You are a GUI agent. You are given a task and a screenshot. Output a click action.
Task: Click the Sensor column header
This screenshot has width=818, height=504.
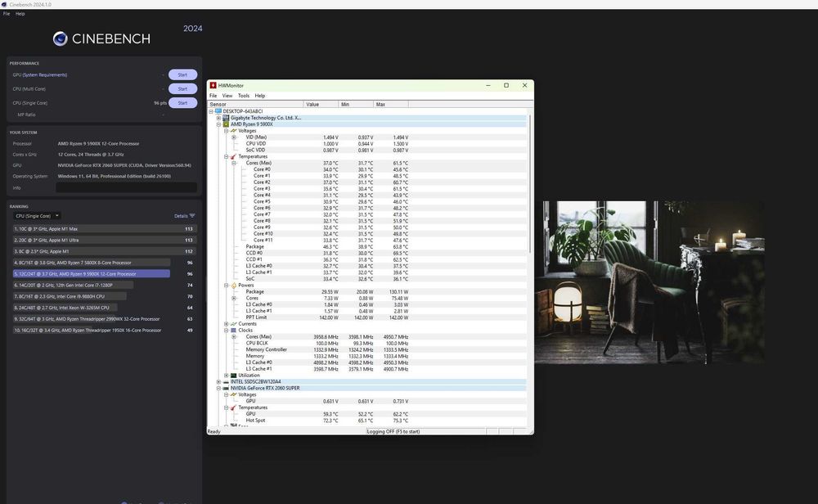[255, 105]
